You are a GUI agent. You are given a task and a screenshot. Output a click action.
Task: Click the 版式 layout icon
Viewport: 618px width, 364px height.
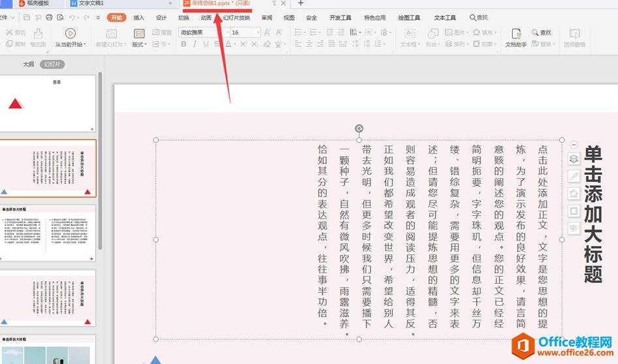point(139,33)
